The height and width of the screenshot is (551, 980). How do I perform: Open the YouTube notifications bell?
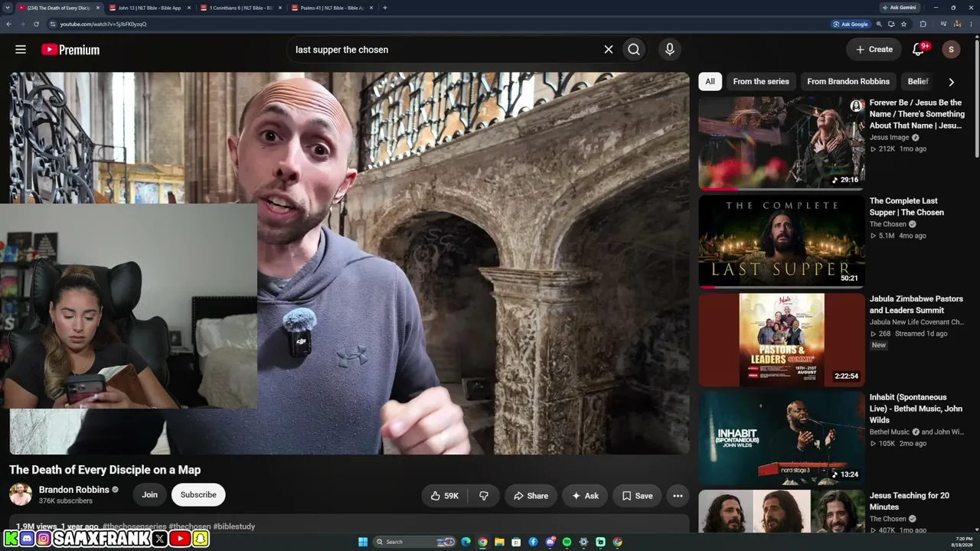[x=918, y=50]
